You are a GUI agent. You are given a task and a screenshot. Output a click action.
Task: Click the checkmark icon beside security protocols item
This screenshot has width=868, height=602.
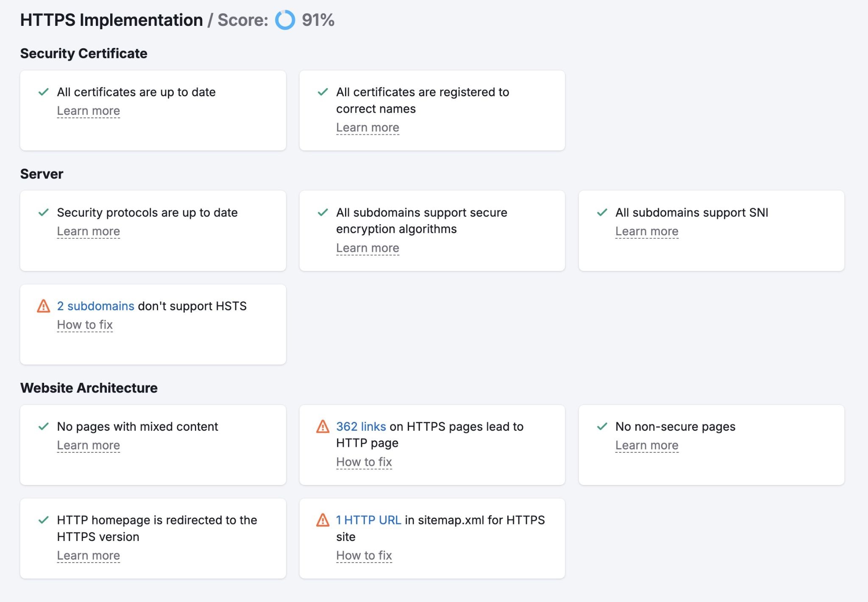(x=43, y=213)
